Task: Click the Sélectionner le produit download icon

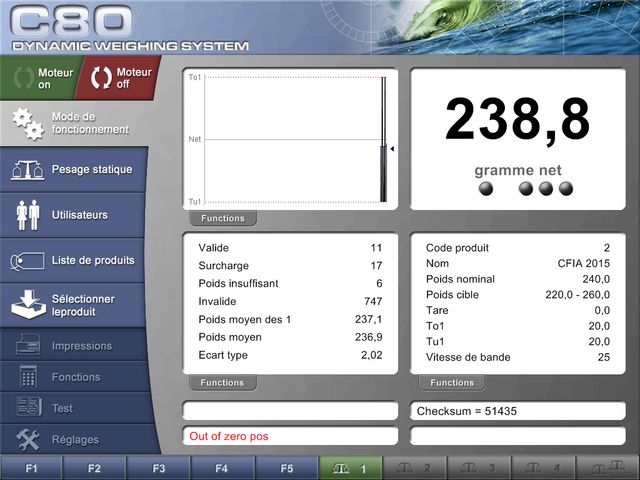Action: (x=27, y=304)
